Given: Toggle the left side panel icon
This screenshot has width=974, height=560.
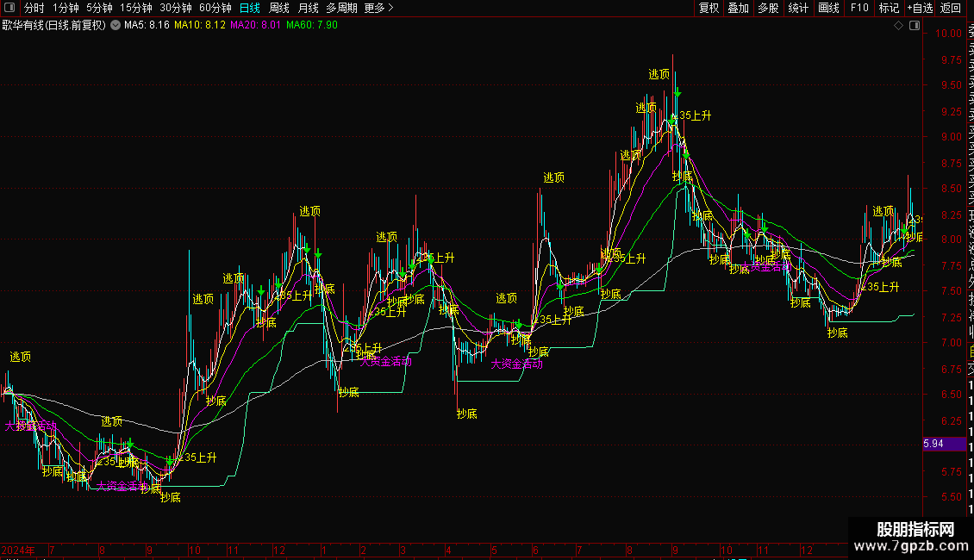Looking at the screenshot, I should (9, 8).
